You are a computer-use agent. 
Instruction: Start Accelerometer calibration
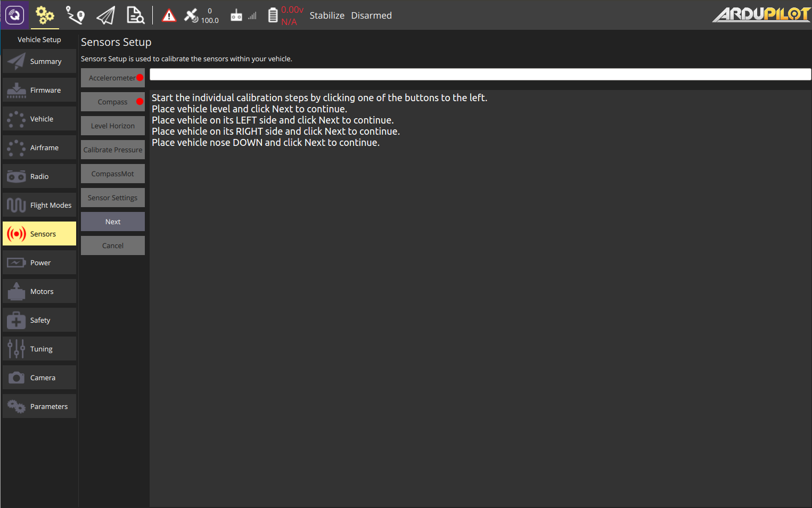tap(113, 78)
